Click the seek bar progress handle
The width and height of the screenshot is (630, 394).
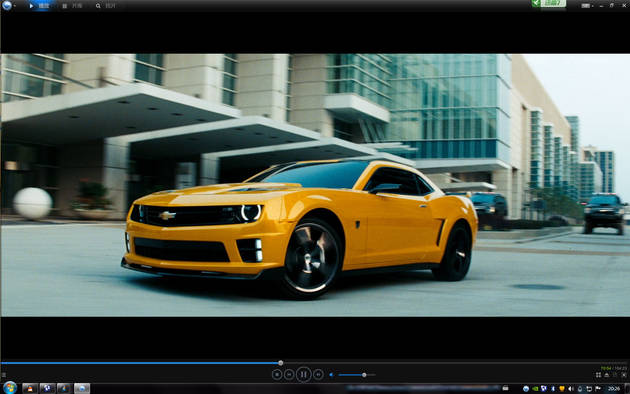pos(281,363)
